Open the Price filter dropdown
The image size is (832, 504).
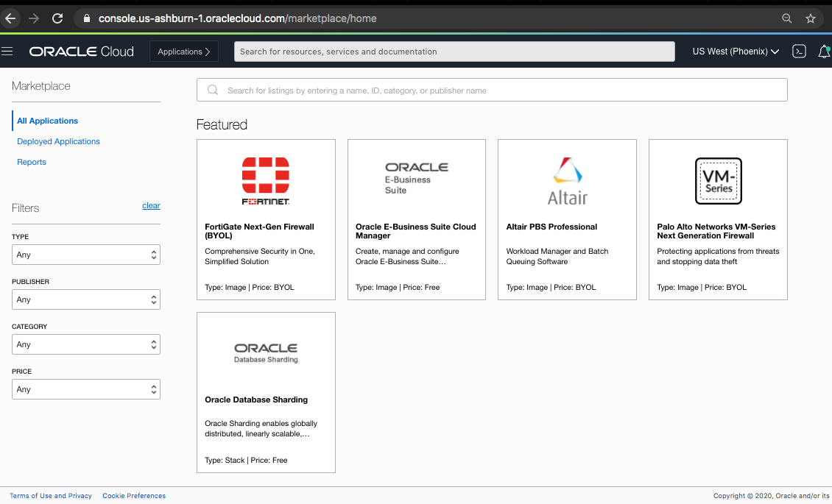(x=85, y=389)
